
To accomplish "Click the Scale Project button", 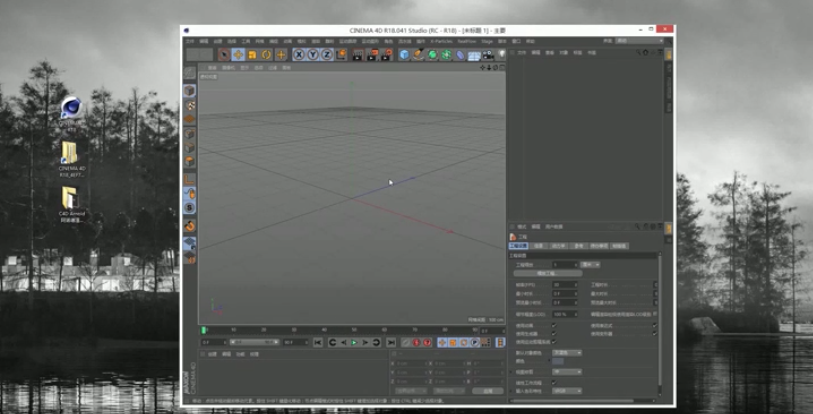I will (x=545, y=273).
